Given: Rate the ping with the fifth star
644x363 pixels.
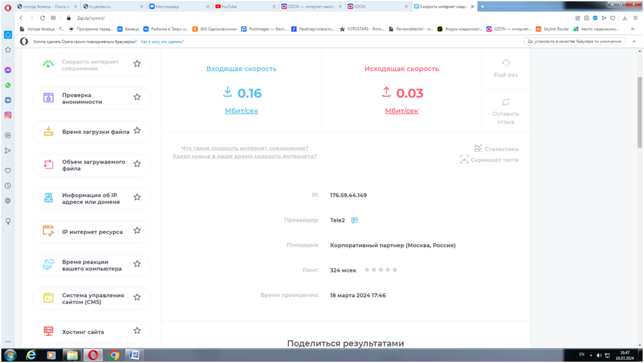Looking at the screenshot, I should click(x=395, y=270).
